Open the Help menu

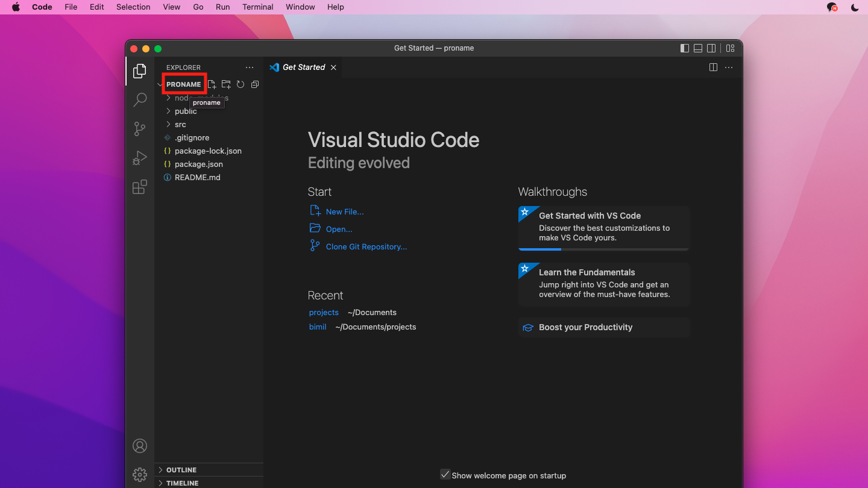coord(336,7)
